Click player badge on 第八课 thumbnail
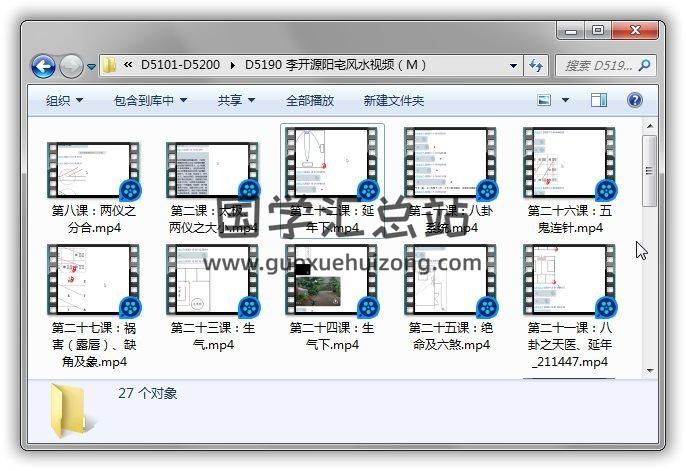686x471 pixels. (130, 190)
